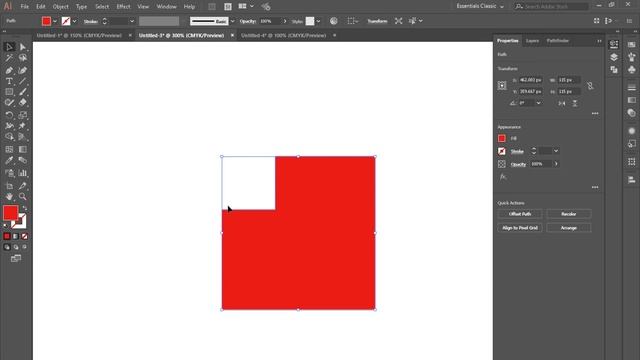Open the Object menu
Viewport: 640px width, 360px height.
tap(60, 7)
